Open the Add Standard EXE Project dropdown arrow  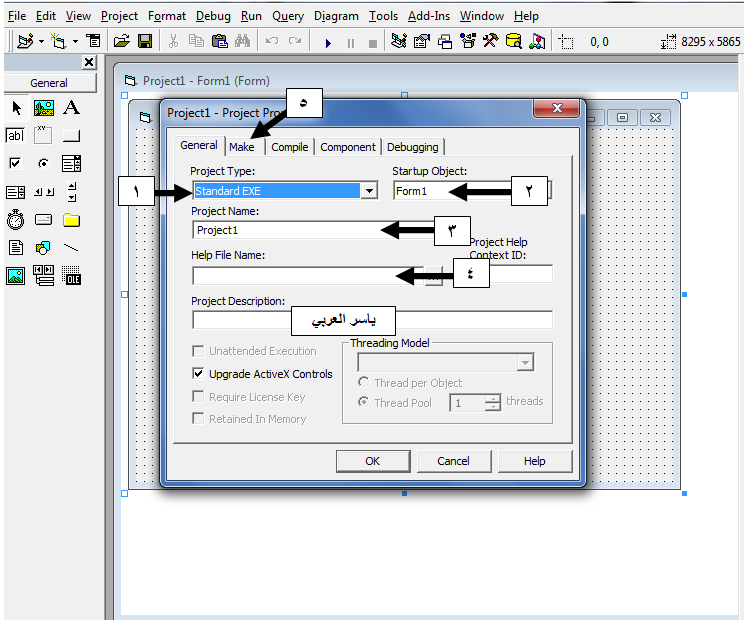coord(41,42)
